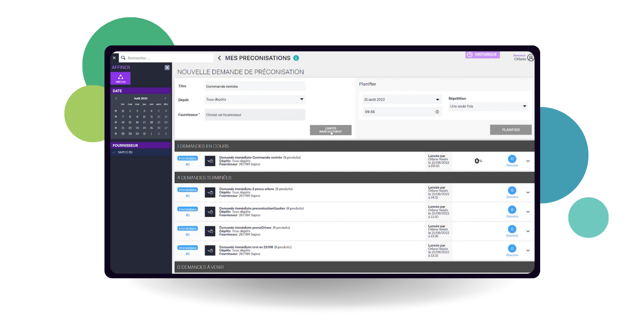
Task: Select the week row starting on 21
Action: click(x=116, y=128)
